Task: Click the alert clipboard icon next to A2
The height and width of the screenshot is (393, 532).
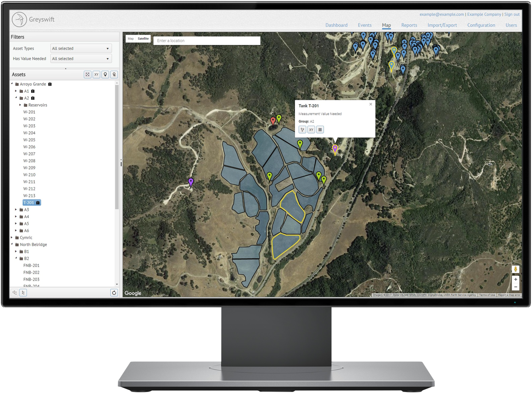Action: coord(33,98)
